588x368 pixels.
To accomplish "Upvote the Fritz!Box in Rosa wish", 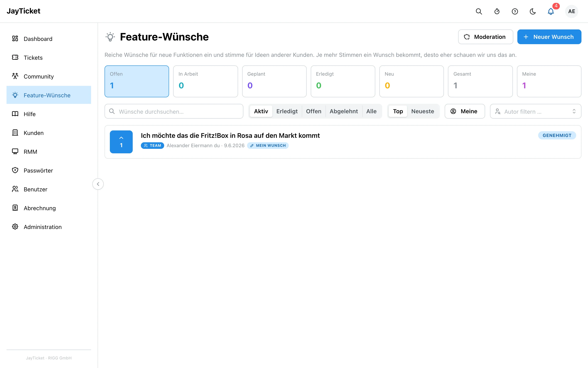I will click(121, 142).
